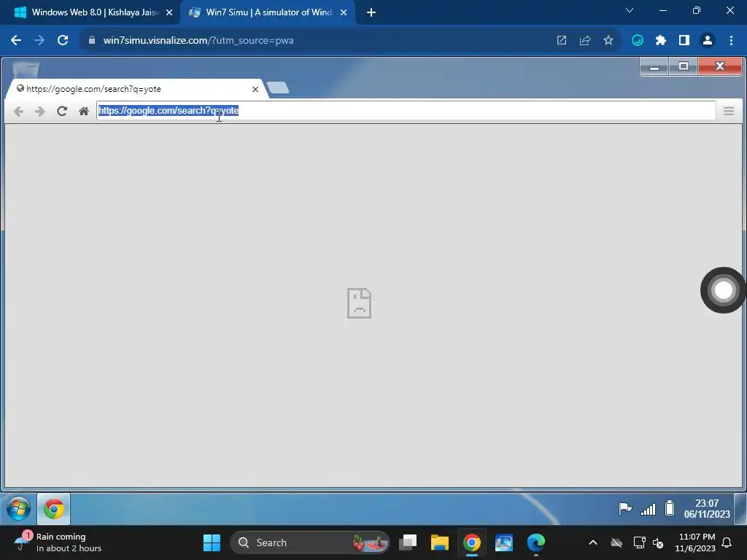The width and height of the screenshot is (747, 560).
Task: Close the simulated Chrome window
Action: coord(719,66)
